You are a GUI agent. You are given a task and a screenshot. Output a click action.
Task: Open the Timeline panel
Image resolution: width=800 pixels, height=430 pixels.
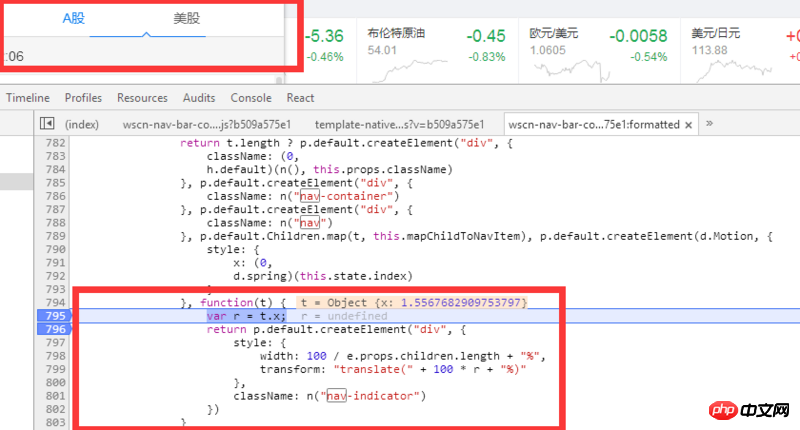28,98
